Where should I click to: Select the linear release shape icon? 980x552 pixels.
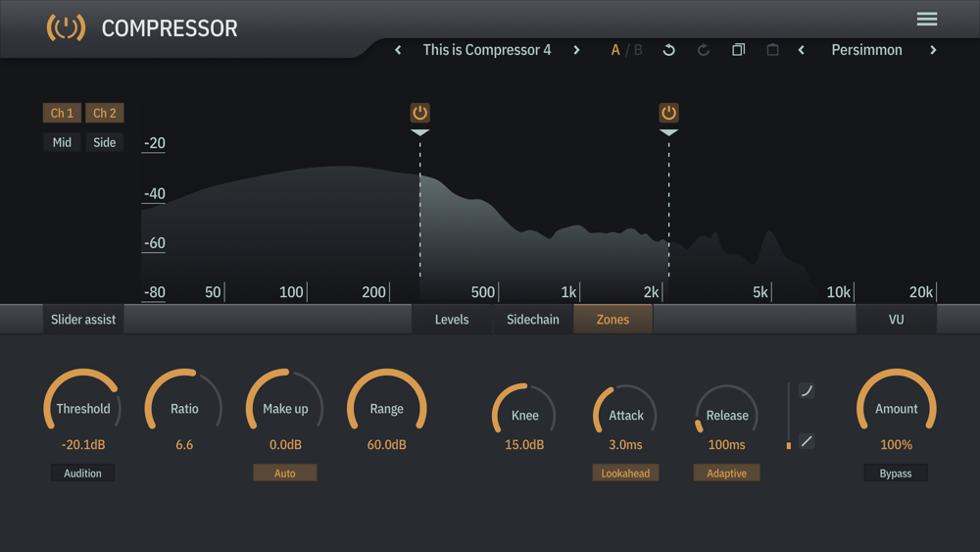click(807, 441)
